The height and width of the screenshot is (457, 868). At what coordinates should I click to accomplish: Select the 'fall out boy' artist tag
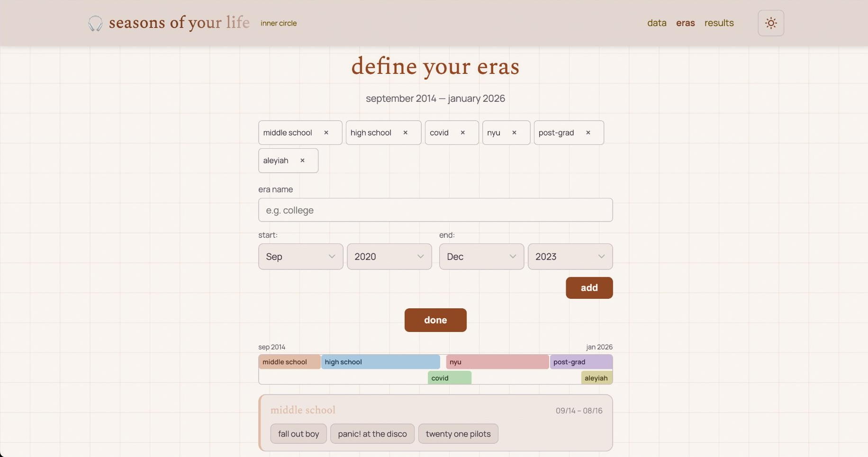298,433
